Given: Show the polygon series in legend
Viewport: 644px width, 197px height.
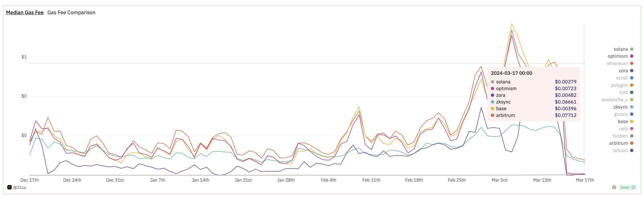Looking at the screenshot, I should 619,85.
